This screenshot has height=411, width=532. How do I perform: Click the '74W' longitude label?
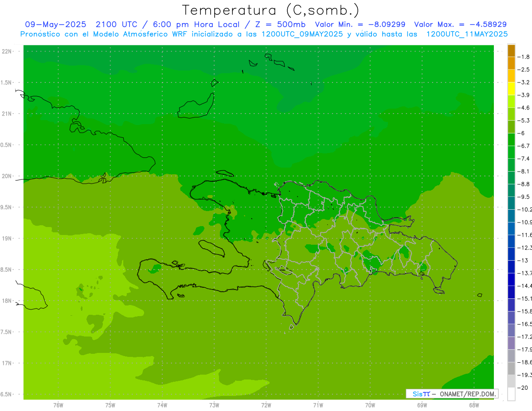click(x=162, y=405)
